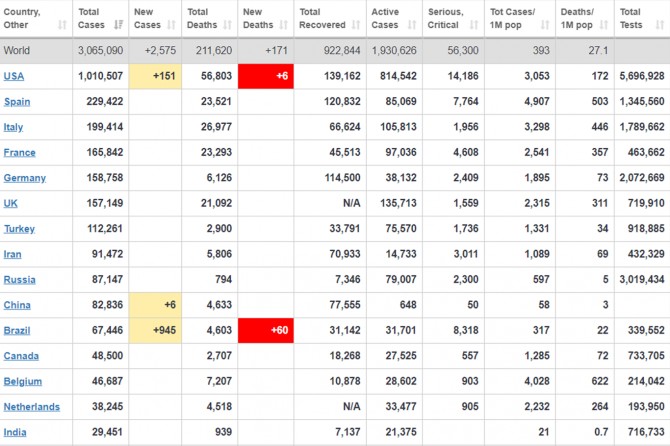This screenshot has width=670, height=446.
Task: Open the USA country link
Action: click(x=14, y=76)
